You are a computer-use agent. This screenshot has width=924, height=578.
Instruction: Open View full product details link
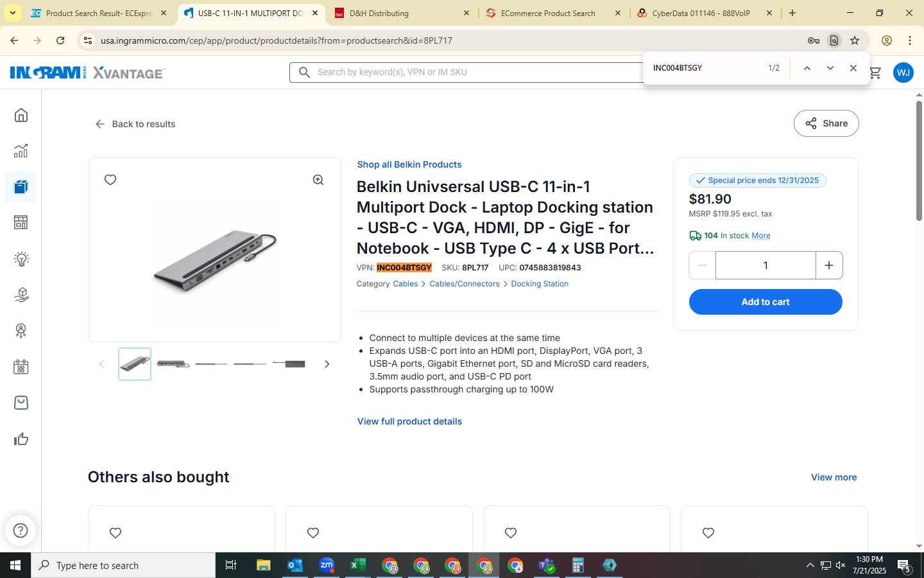[x=409, y=421]
